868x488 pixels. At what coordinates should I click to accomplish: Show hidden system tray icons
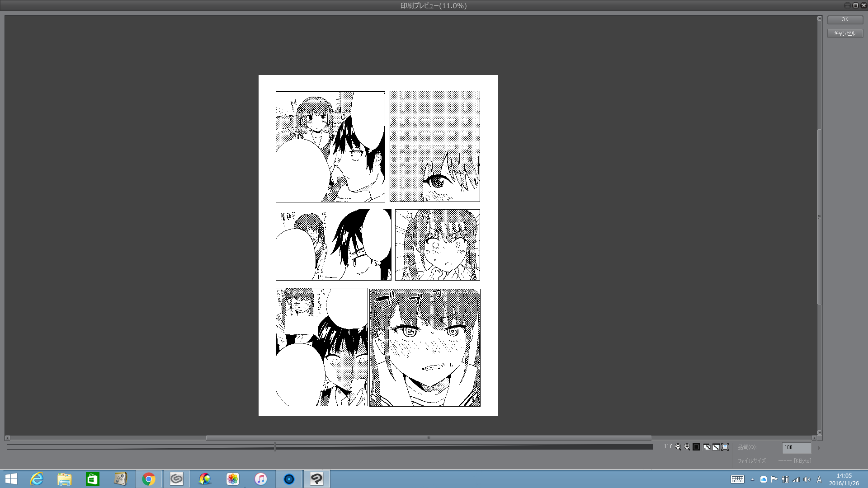coord(752,479)
